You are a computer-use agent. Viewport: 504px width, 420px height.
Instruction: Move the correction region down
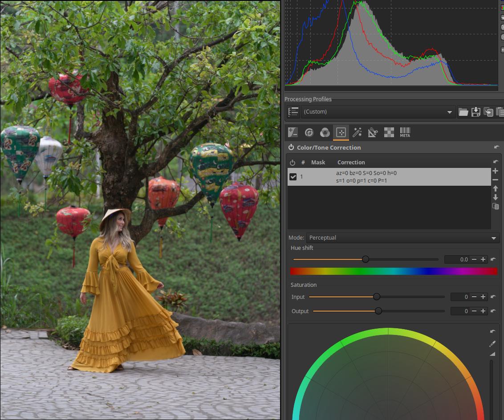coord(495,197)
